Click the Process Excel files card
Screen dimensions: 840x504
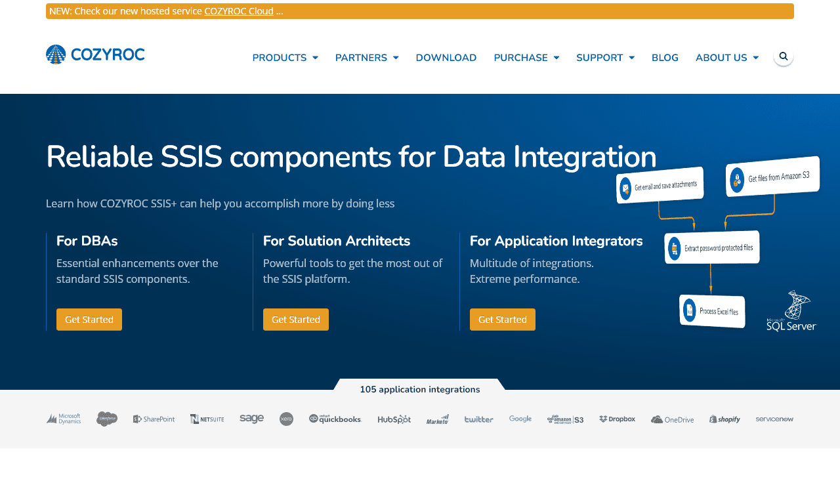(712, 311)
